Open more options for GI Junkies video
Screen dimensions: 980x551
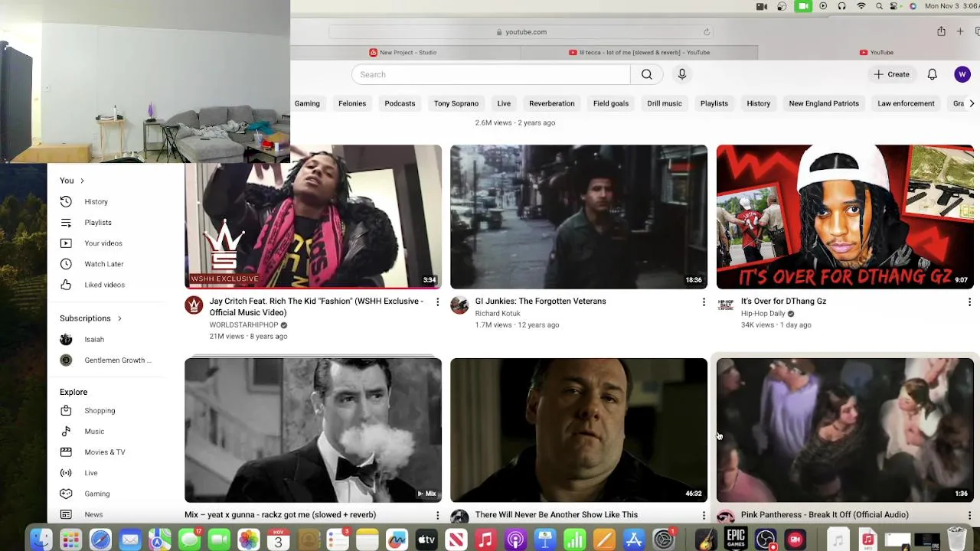point(704,302)
